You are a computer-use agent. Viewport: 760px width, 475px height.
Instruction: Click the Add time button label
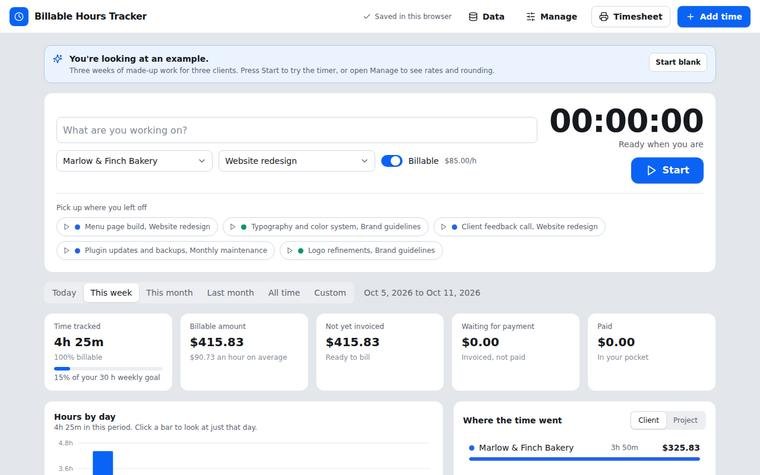coord(721,16)
